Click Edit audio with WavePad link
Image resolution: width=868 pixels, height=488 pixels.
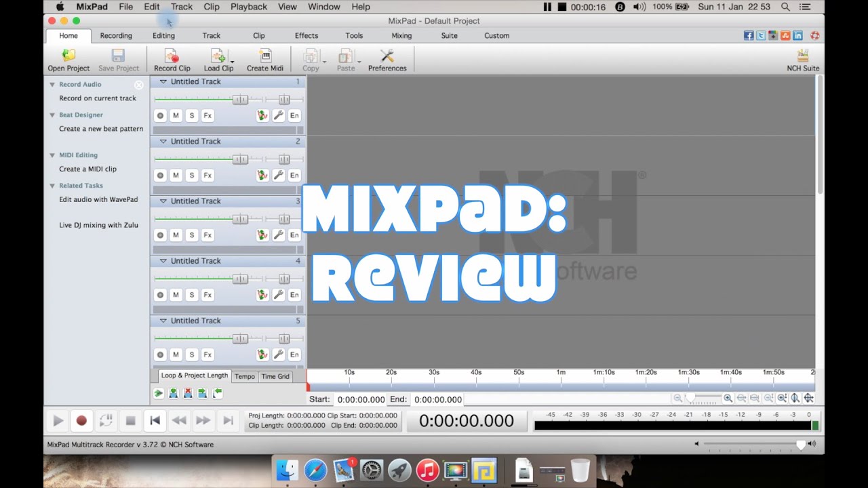[x=98, y=200]
